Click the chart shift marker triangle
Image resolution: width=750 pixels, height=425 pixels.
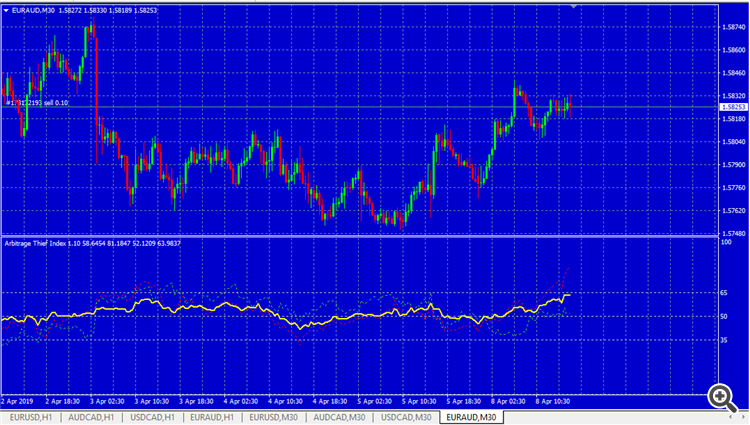click(574, 7)
